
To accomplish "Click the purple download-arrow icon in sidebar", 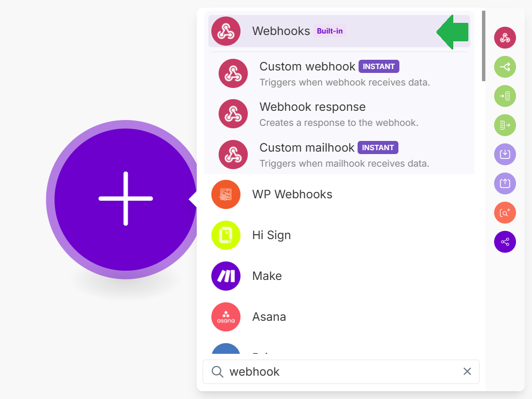I will [x=505, y=155].
